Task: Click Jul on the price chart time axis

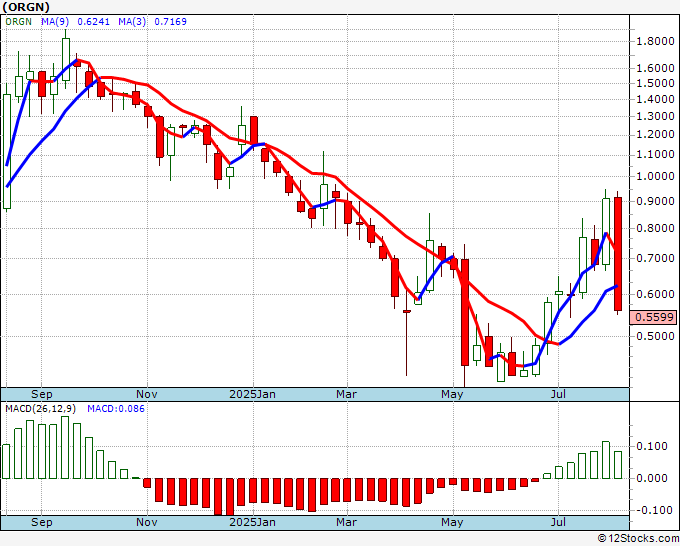Action: point(558,394)
